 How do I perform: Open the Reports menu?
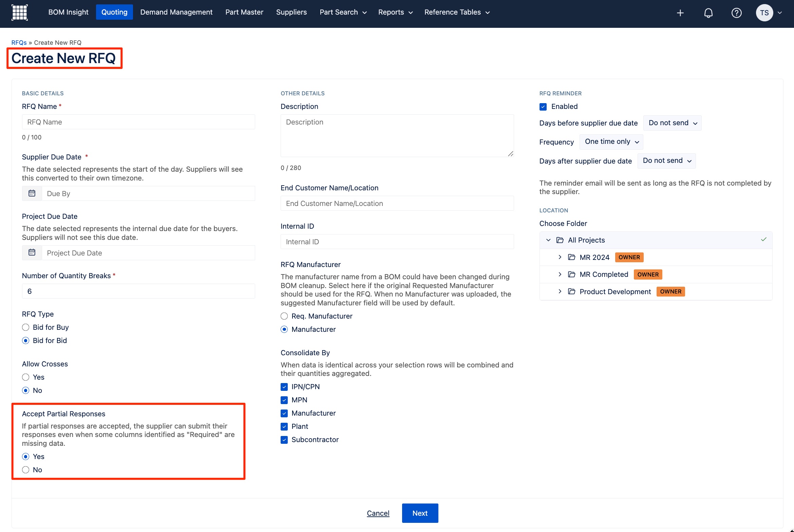(395, 12)
